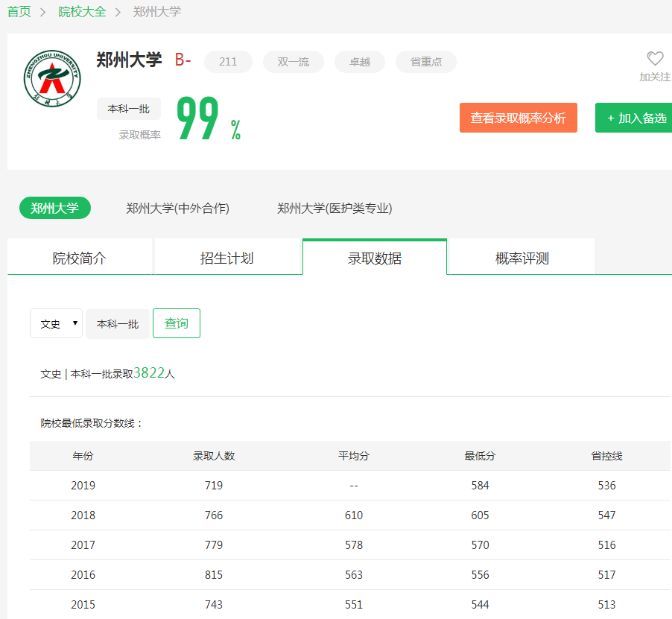
Task: Click 查看录取概率分析 orange button
Action: tap(518, 118)
